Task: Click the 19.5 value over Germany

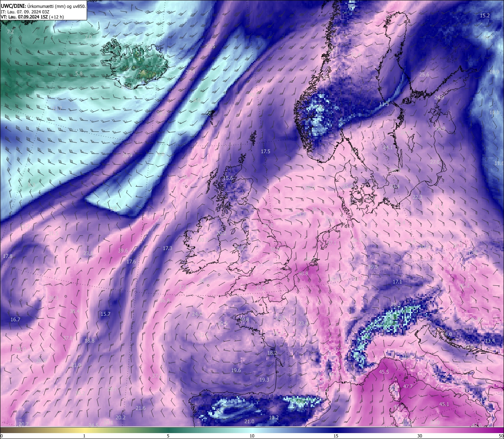Action: [x=372, y=267]
